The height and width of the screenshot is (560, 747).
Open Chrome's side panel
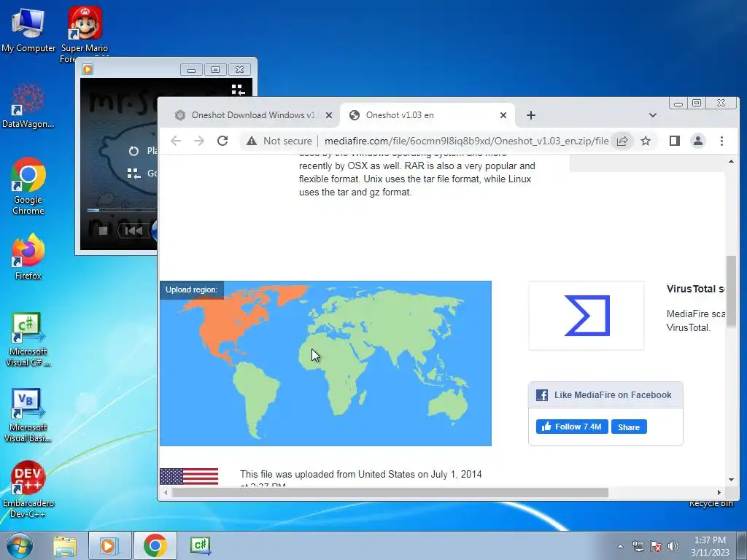click(x=675, y=141)
